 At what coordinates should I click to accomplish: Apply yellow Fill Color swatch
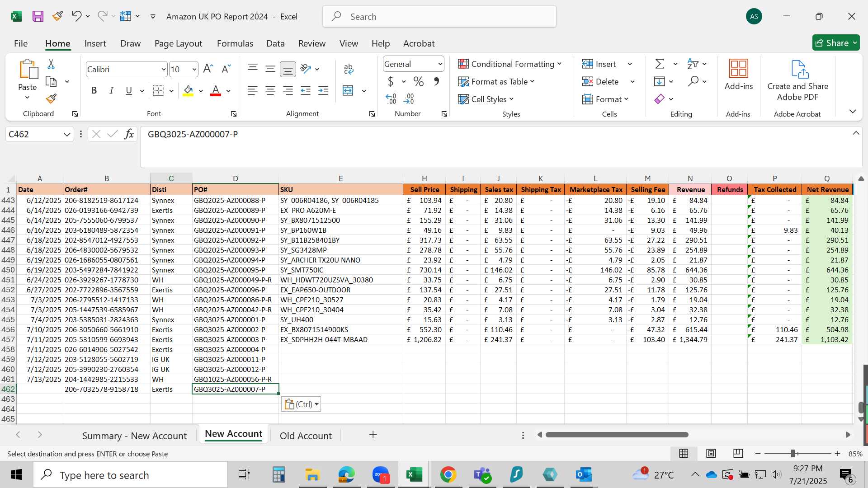click(x=189, y=91)
